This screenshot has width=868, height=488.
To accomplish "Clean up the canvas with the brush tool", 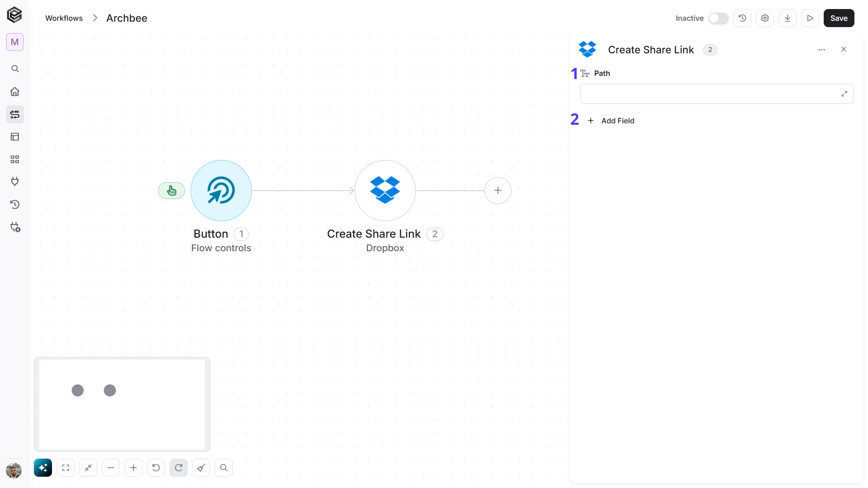I will pyautogui.click(x=201, y=468).
